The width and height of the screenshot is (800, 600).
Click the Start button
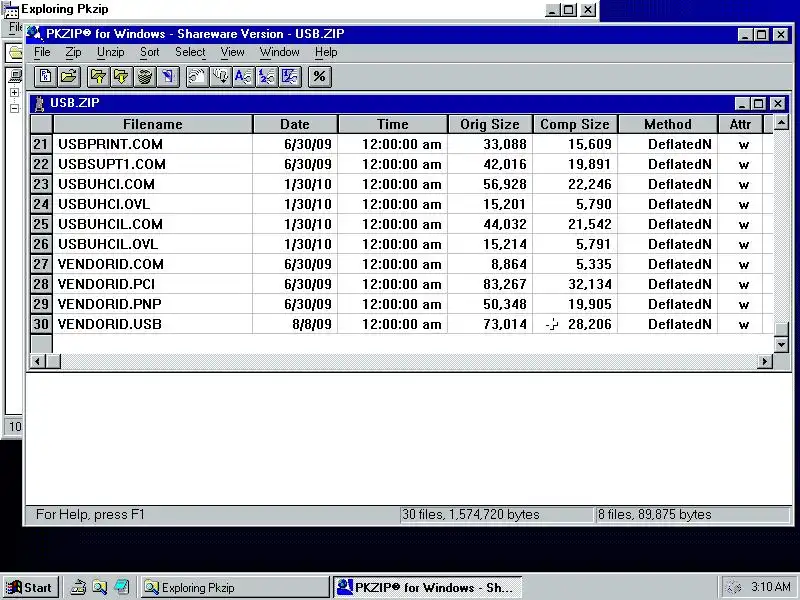point(30,587)
